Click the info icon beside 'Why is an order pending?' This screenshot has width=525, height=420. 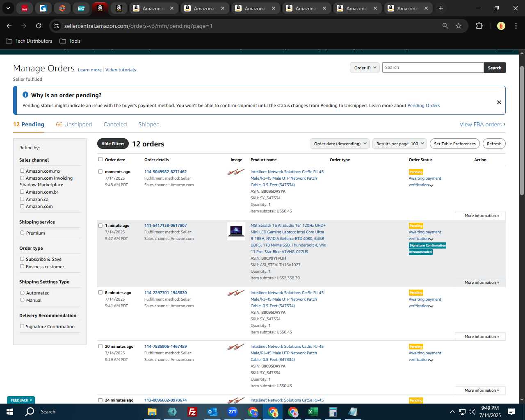(25, 95)
